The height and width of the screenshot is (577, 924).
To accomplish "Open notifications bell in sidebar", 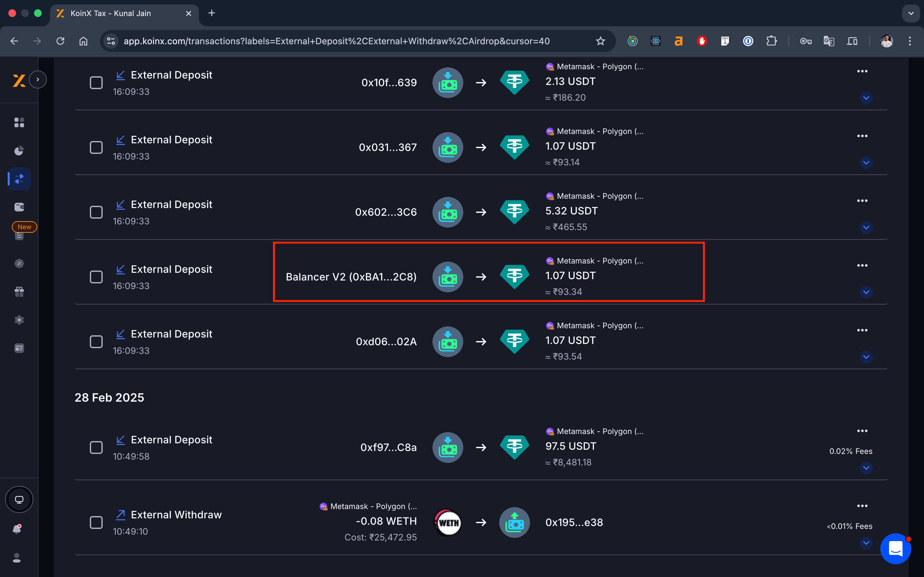I will 17,529.
